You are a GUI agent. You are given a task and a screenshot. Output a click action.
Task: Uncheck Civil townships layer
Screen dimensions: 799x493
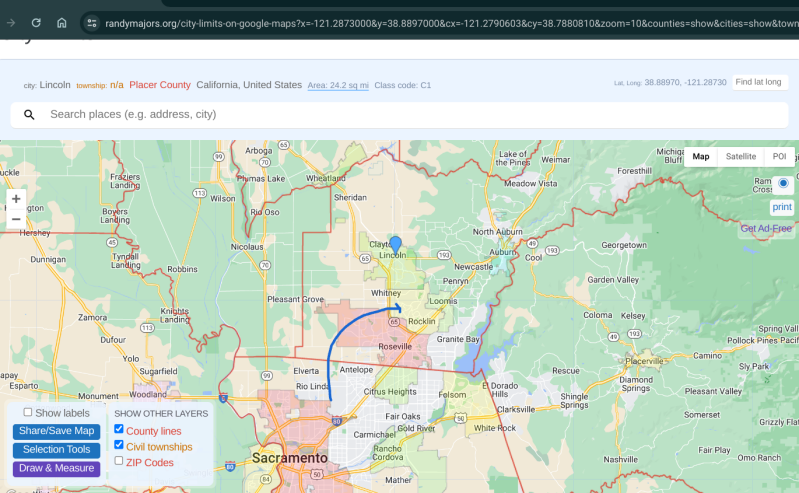pyautogui.click(x=119, y=445)
